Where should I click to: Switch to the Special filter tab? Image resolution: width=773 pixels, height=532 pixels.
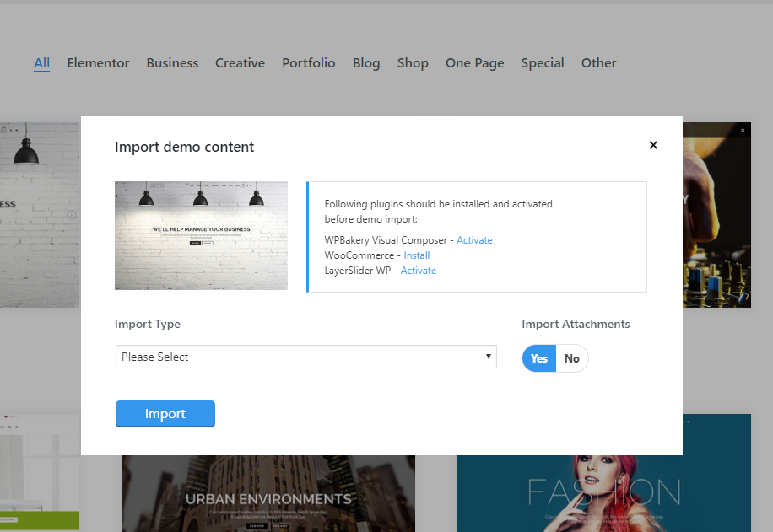tap(542, 63)
